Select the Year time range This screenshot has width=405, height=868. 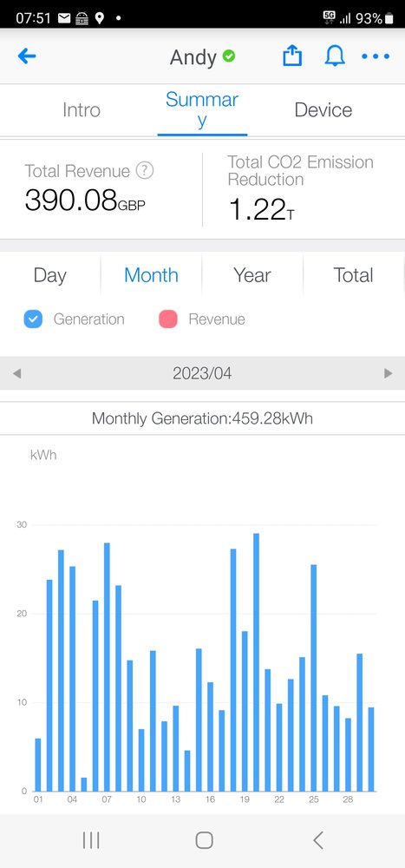coord(252,275)
